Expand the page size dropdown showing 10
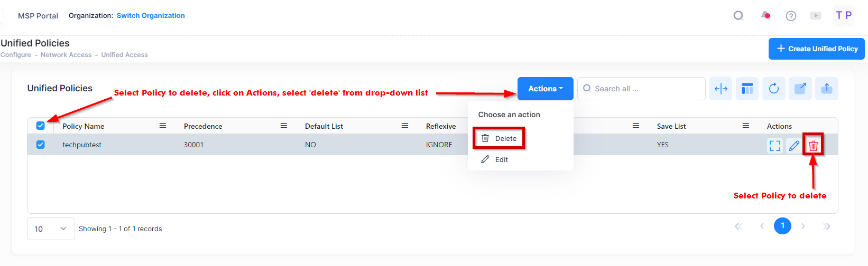 (x=51, y=229)
